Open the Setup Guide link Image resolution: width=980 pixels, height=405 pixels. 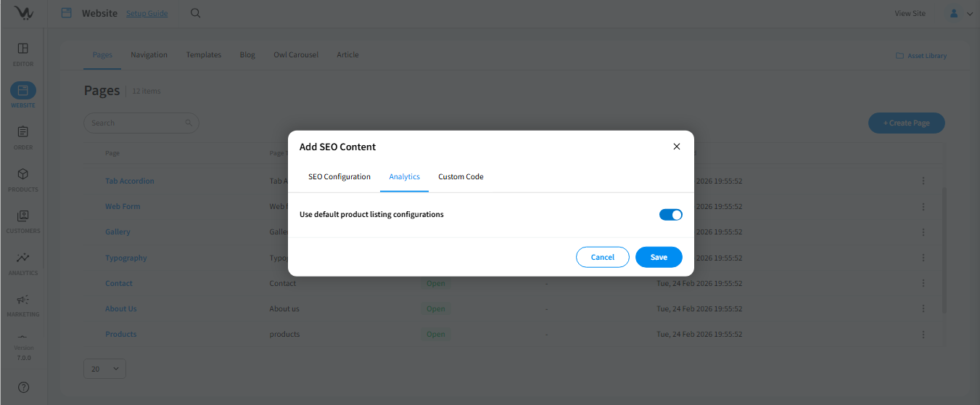[x=147, y=13]
